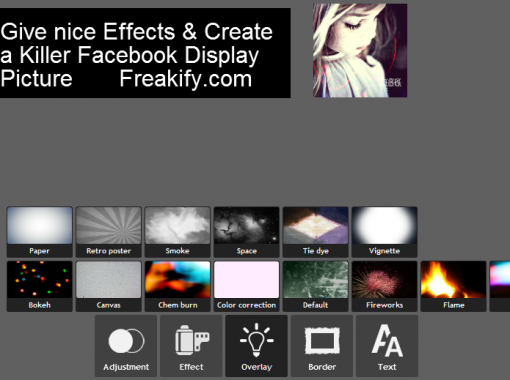Apply the Paper overlay

tap(39, 232)
